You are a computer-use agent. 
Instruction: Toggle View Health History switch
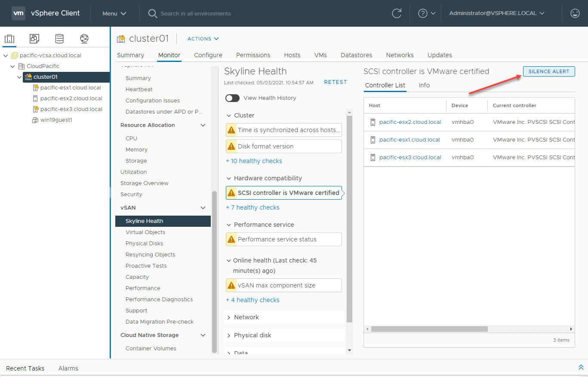[x=232, y=98]
